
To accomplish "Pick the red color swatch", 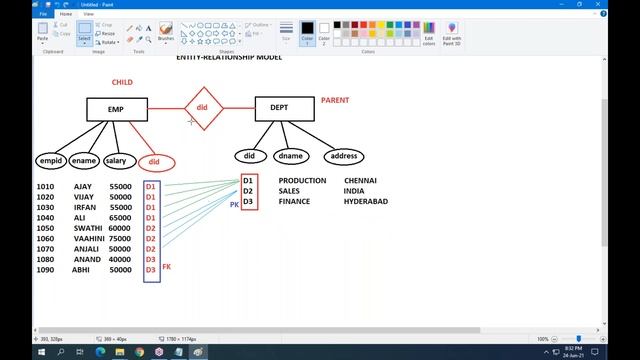I will [x=363, y=25].
